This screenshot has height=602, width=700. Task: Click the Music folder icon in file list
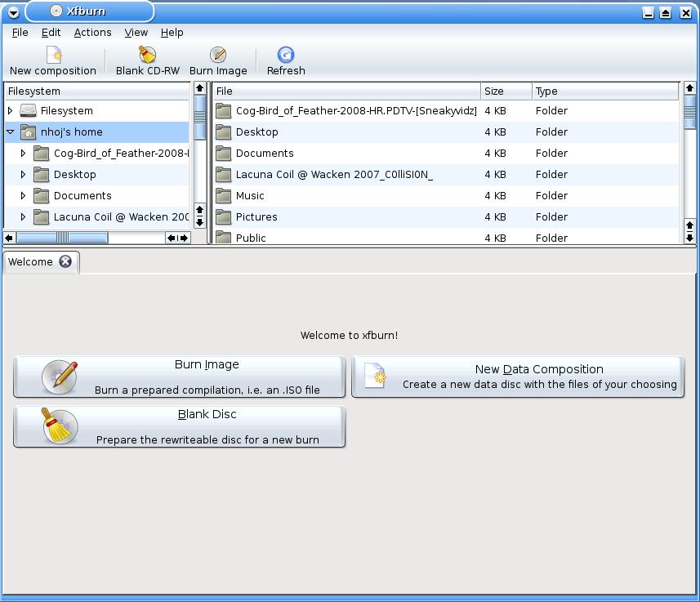(224, 196)
